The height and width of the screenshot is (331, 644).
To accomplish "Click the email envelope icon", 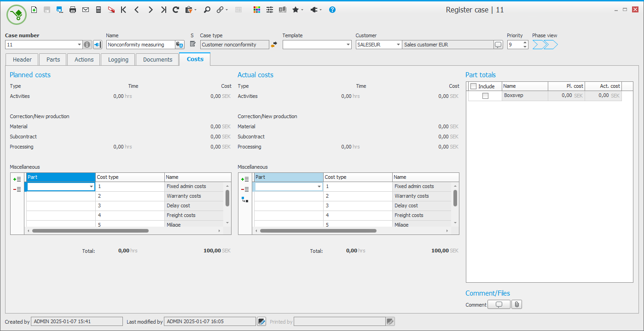I will [86, 10].
